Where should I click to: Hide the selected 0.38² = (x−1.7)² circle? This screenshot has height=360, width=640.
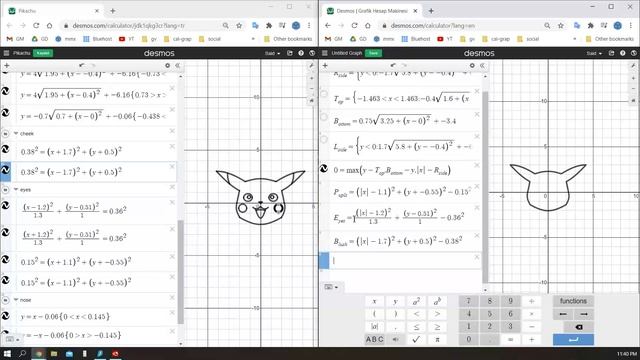tap(5, 169)
